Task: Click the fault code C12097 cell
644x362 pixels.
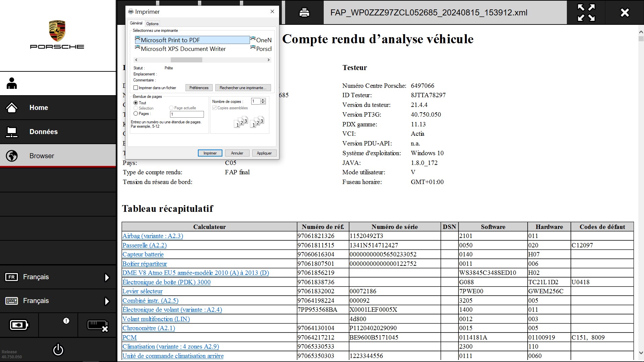Action: [x=602, y=245]
